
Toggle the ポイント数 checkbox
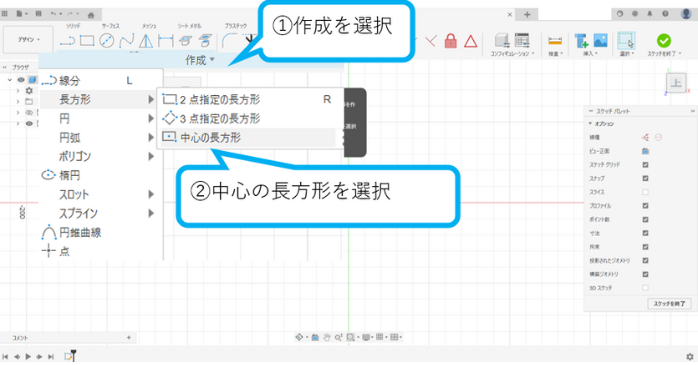(645, 219)
